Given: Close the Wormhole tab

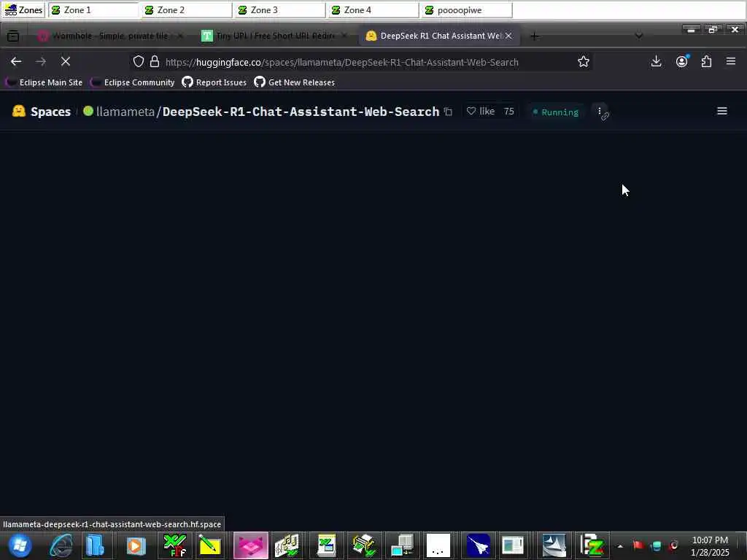Looking at the screenshot, I should click(x=180, y=36).
